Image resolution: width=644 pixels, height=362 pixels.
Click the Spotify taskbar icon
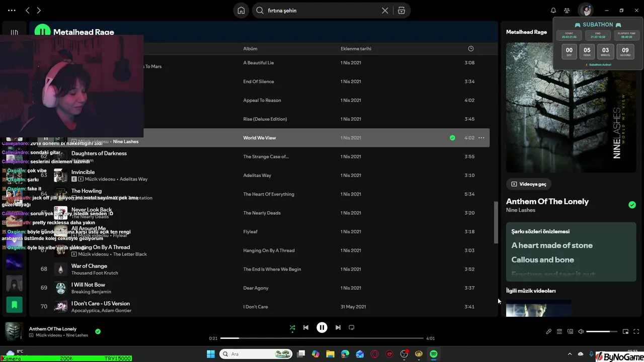pyautogui.click(x=434, y=354)
